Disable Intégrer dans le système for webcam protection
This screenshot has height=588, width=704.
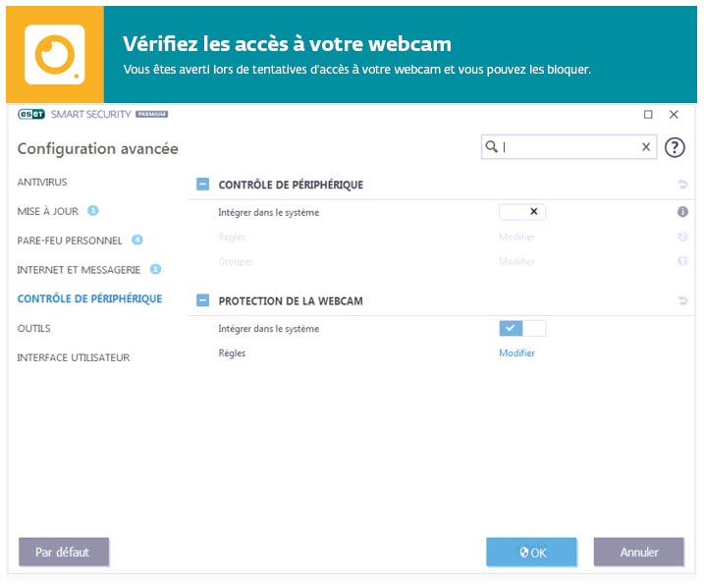(x=522, y=329)
